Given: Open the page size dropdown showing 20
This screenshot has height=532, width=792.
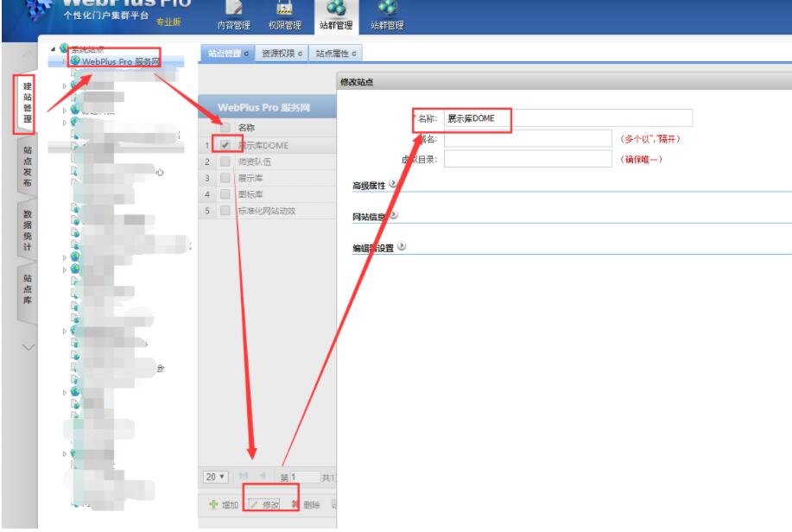Looking at the screenshot, I should pyautogui.click(x=215, y=477).
